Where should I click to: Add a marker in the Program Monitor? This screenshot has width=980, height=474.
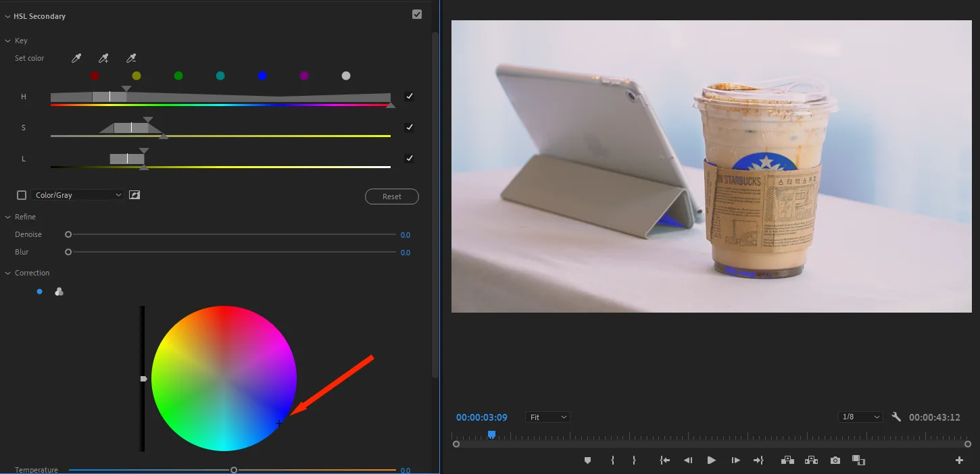(587, 460)
